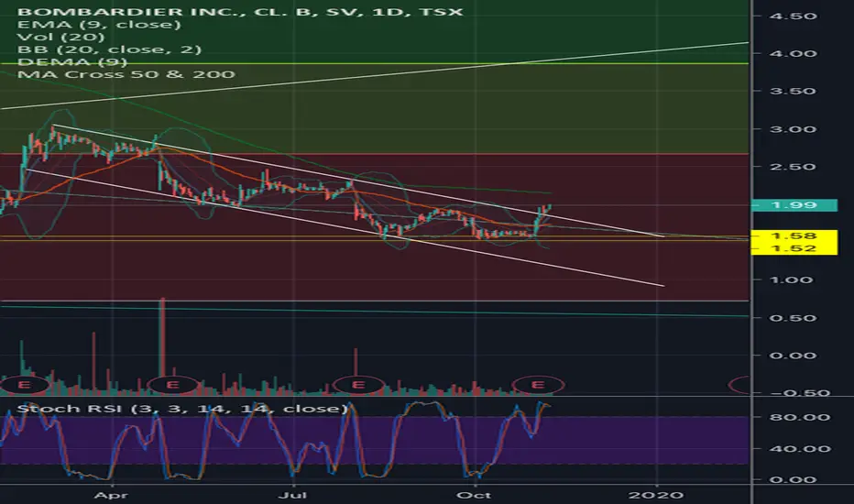Select the BB (20, close, 2) indicator label
This screenshot has width=854, height=504.
[x=109, y=49]
